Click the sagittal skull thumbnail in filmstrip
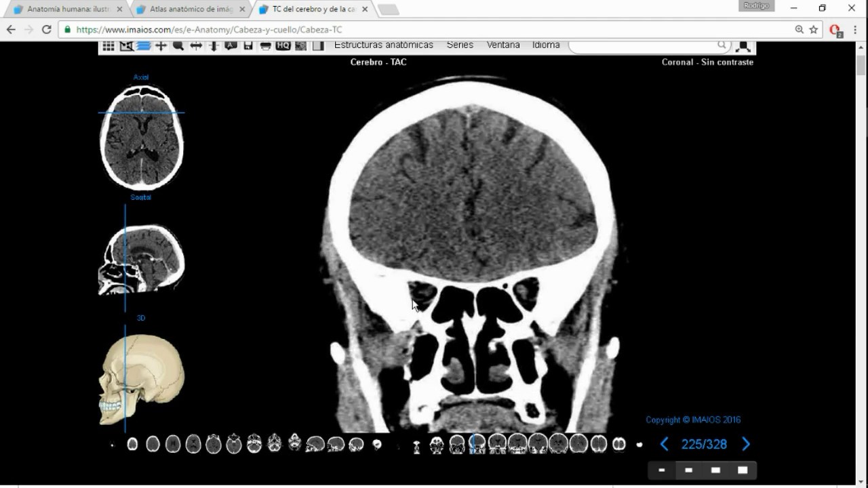This screenshot has height=488, width=868. coord(315,444)
